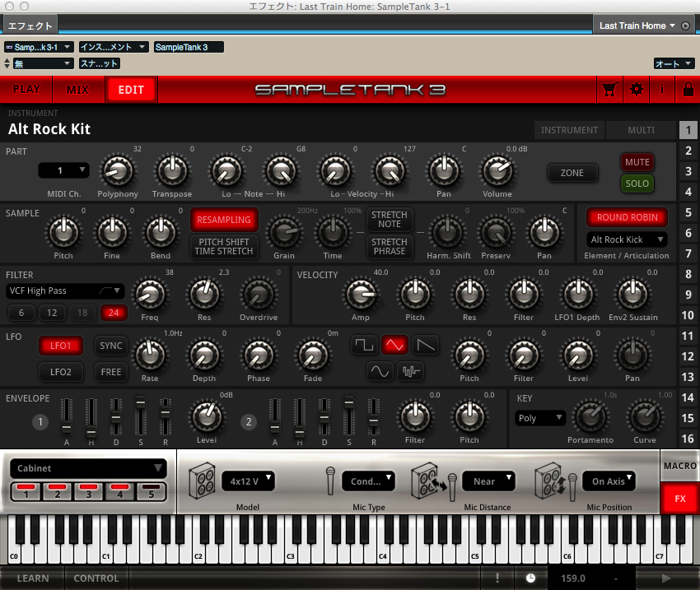Click the LEARN button
Viewport: 700px width, 590px height.
click(33, 578)
